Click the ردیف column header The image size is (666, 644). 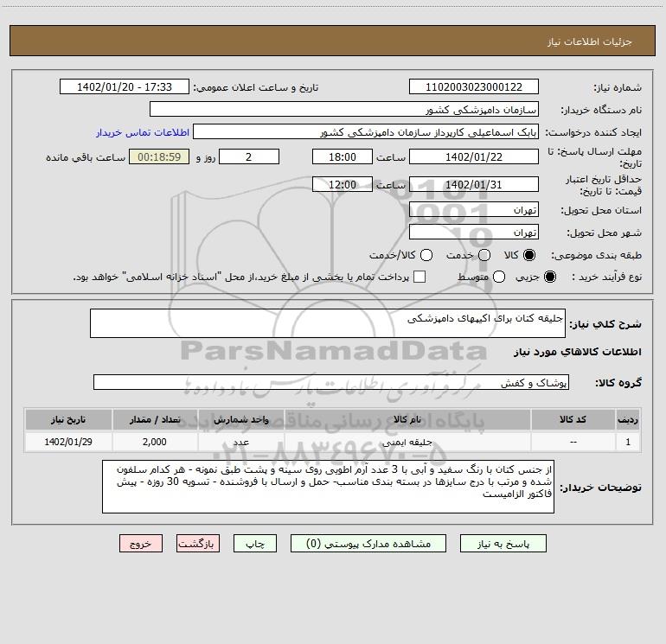[x=628, y=419]
